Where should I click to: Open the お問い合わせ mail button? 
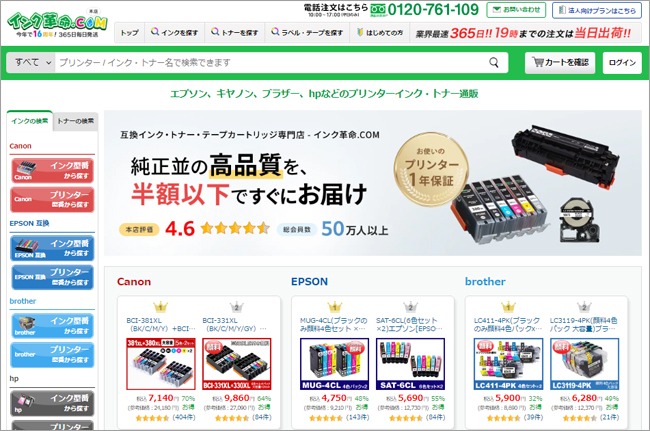click(516, 10)
